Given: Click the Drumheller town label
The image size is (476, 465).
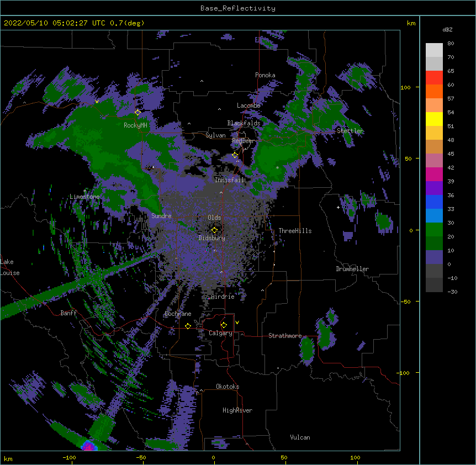Looking at the screenshot, I should click(x=352, y=269).
